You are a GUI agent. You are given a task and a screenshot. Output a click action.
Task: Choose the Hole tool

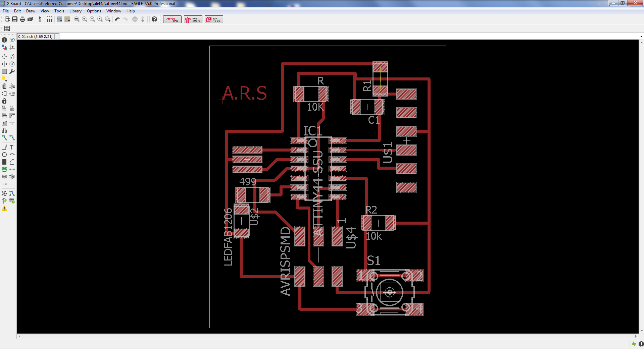(x=4, y=177)
